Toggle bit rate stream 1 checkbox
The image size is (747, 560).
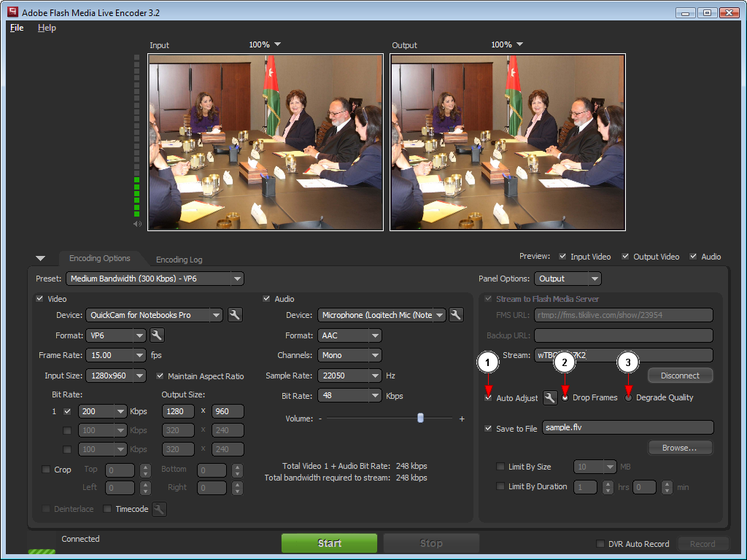pos(67,411)
